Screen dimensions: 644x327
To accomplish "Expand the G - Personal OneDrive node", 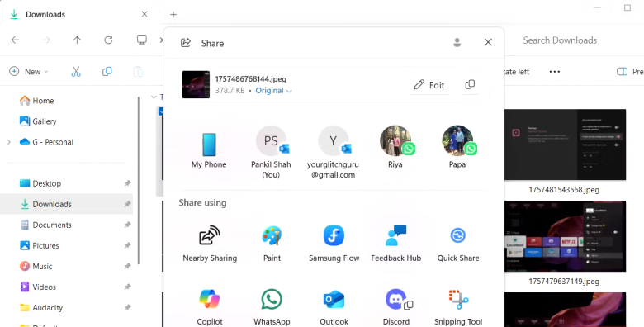I will pyautogui.click(x=9, y=142).
